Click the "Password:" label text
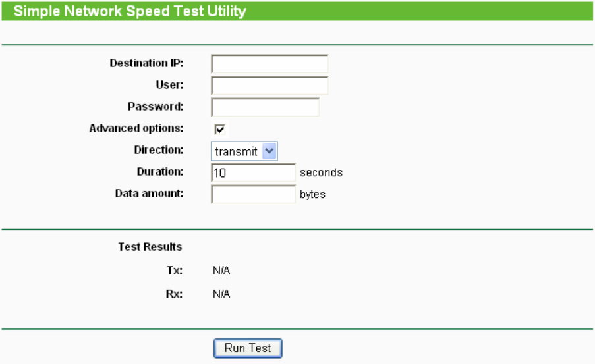The image size is (595, 364). (x=156, y=107)
